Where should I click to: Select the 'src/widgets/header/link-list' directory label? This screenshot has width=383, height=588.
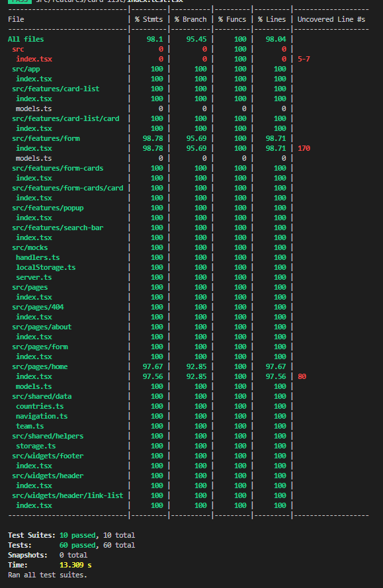point(67,496)
